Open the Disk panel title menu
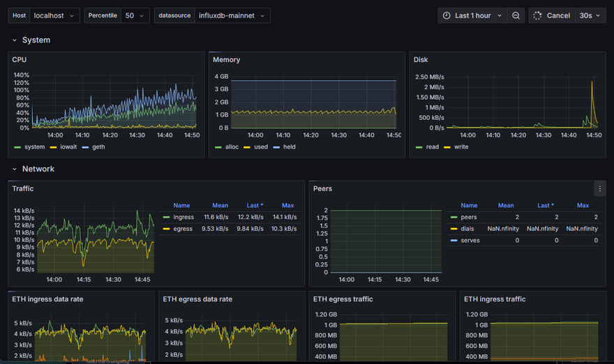 (421, 60)
